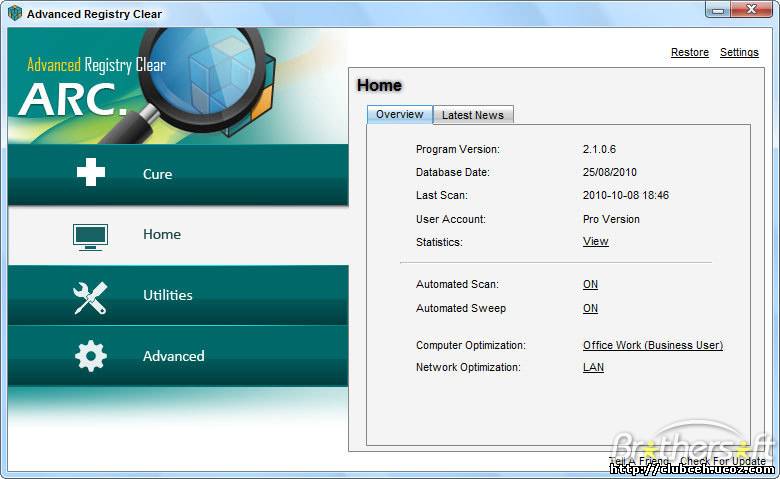The width and height of the screenshot is (780, 479).
Task: Click the Pro Version account text
Action: 611,219
